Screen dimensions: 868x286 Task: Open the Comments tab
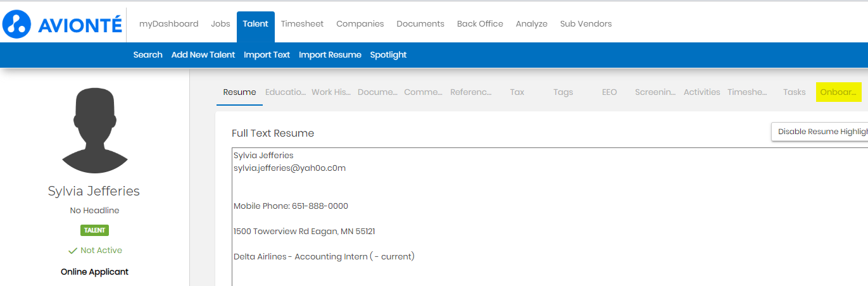[424, 92]
